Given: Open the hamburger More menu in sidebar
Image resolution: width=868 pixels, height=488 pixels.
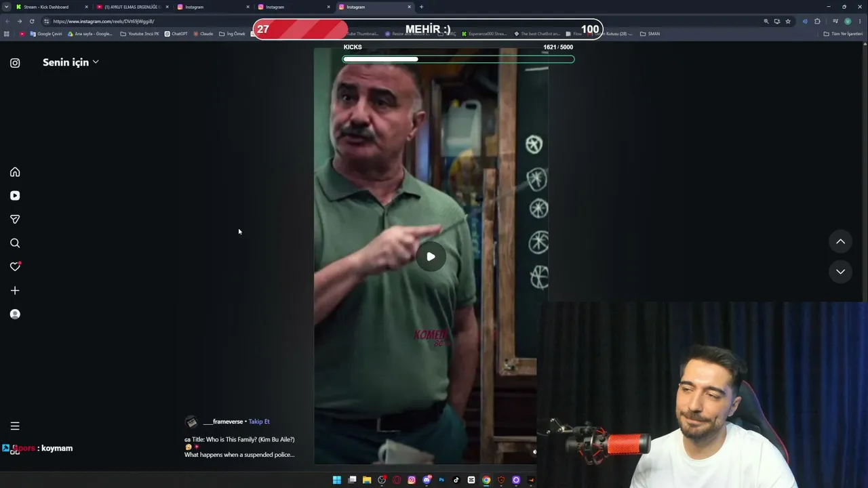Looking at the screenshot, I should pyautogui.click(x=15, y=426).
